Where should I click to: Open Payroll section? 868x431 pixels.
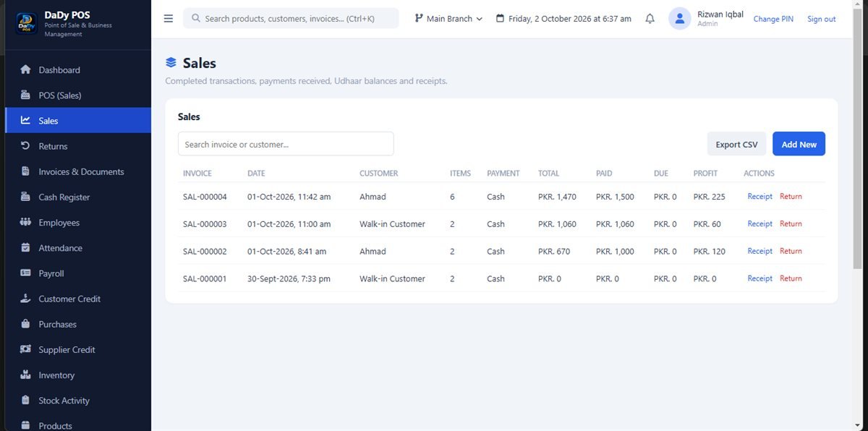(78, 273)
